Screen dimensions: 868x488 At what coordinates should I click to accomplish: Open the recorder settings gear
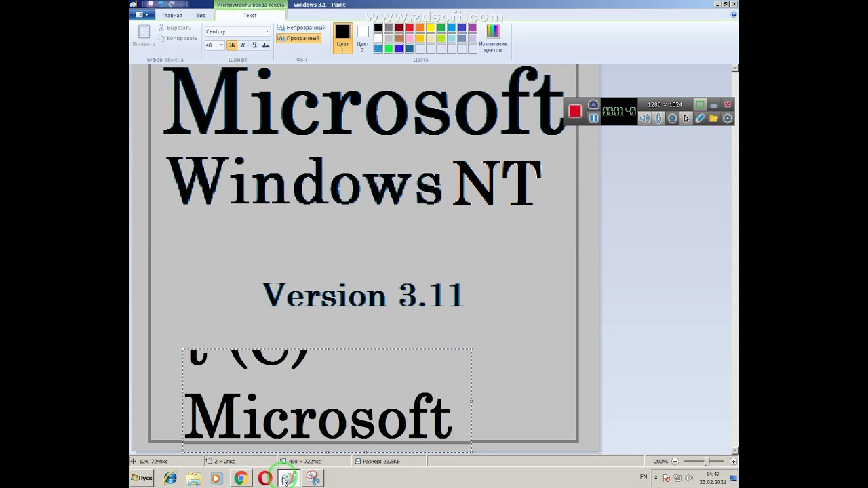pos(728,119)
